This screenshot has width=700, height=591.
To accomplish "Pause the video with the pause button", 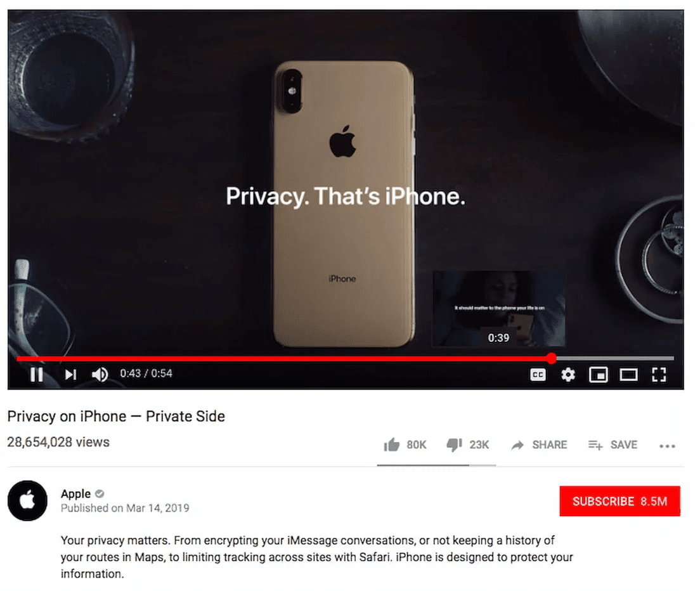I will pyautogui.click(x=37, y=375).
